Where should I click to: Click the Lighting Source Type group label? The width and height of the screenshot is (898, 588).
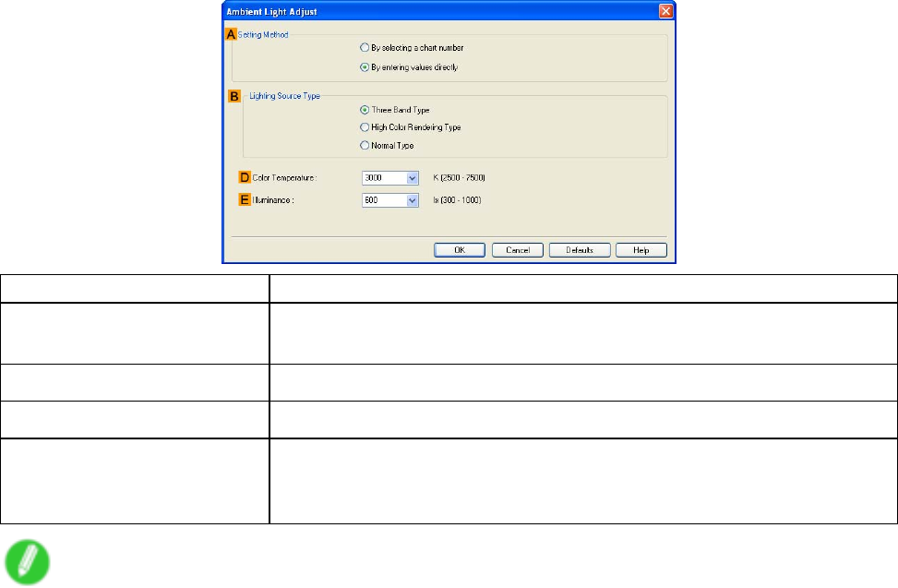[284, 96]
